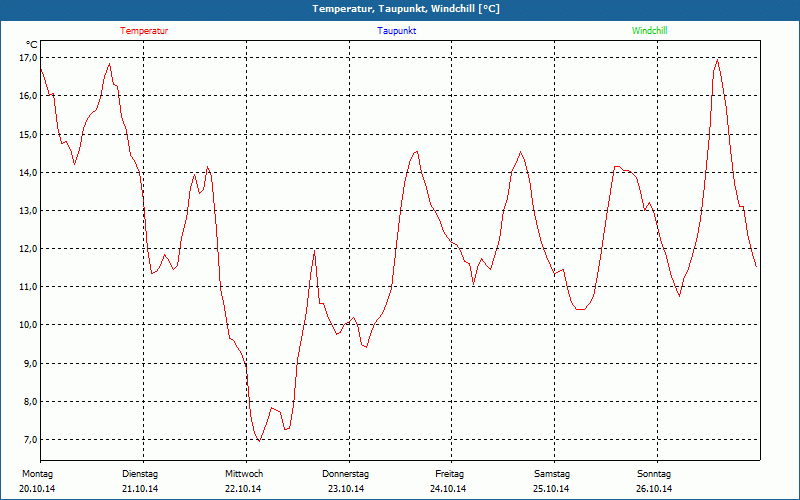800x500 pixels.
Task: Click the 12,0 y-axis value
Action: click(x=28, y=248)
